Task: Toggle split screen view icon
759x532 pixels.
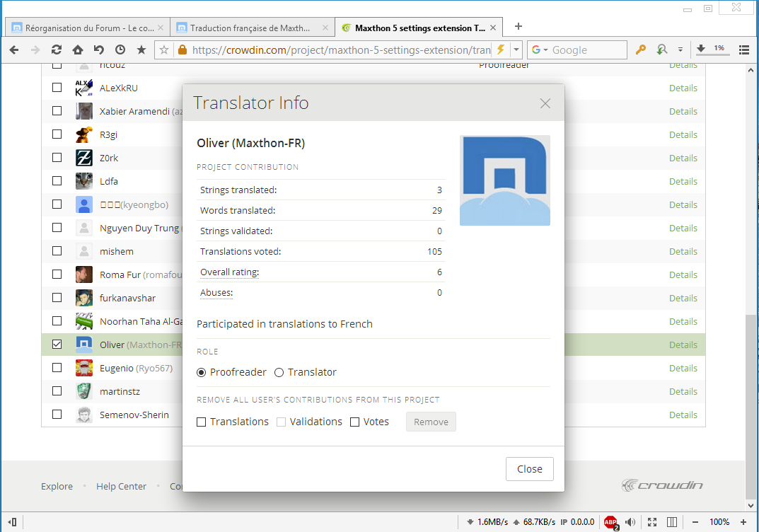Action: coord(672,522)
